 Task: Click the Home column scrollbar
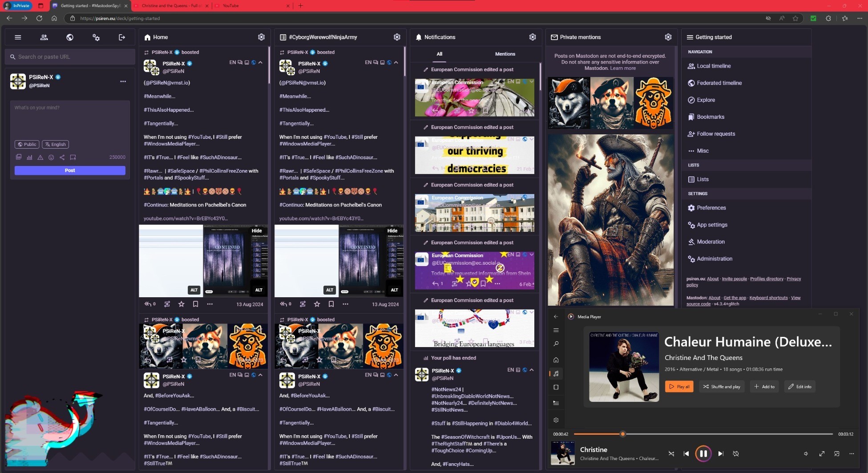(x=269, y=65)
